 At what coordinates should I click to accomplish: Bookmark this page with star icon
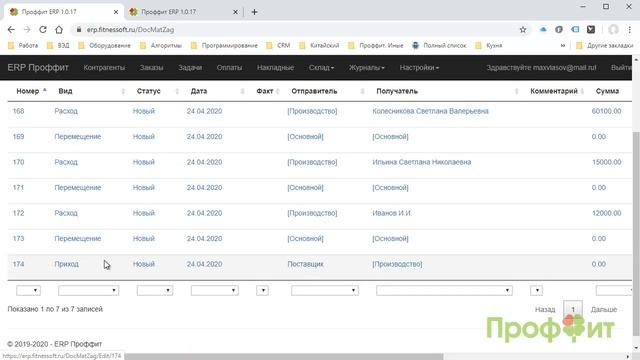coord(523,30)
